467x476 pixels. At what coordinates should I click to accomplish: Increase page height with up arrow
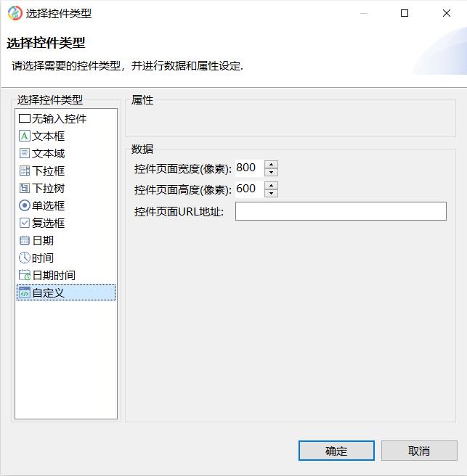(x=271, y=186)
